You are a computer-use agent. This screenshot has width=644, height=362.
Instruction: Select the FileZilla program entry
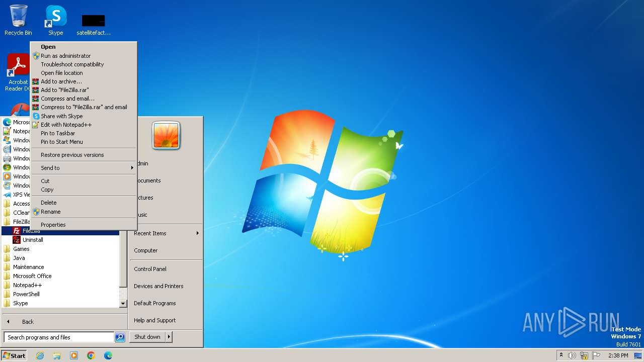click(60, 231)
